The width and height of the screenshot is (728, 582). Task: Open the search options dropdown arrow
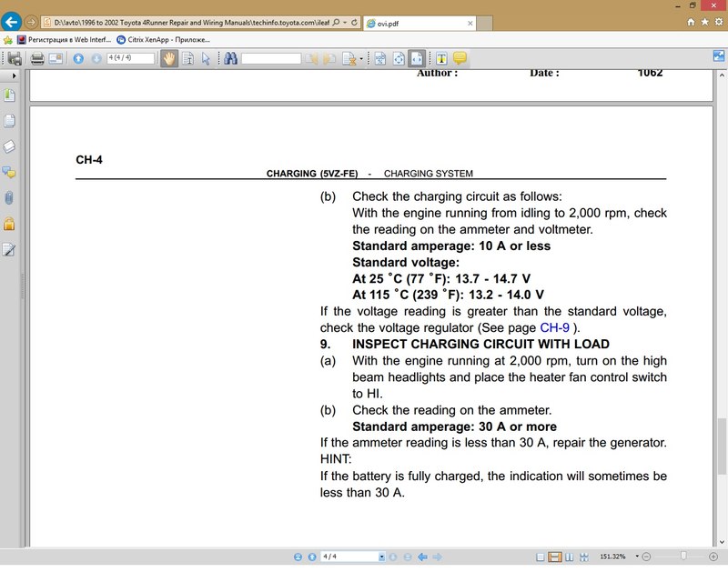click(x=361, y=59)
